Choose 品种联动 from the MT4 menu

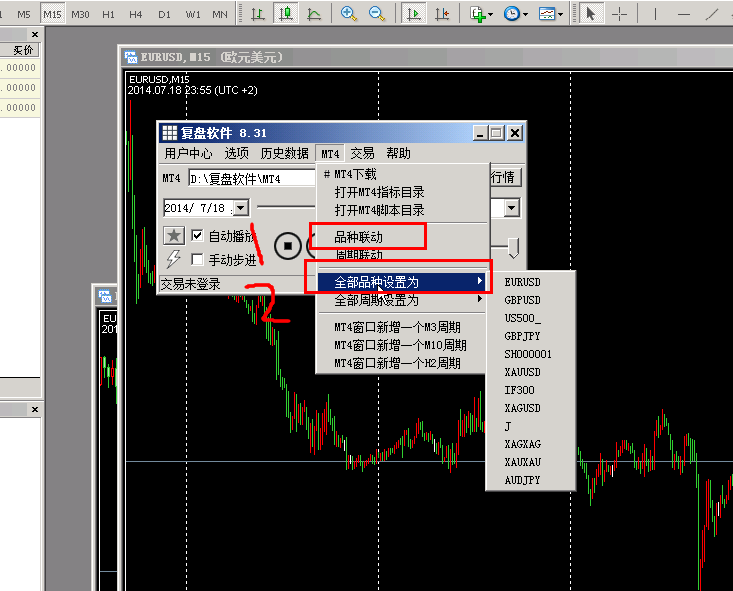coord(358,237)
